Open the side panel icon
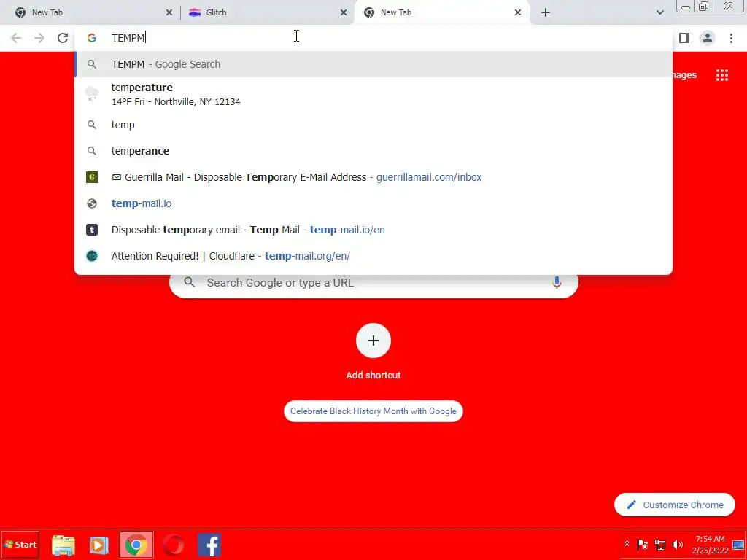Viewport: 747px width, 560px height. (x=684, y=38)
